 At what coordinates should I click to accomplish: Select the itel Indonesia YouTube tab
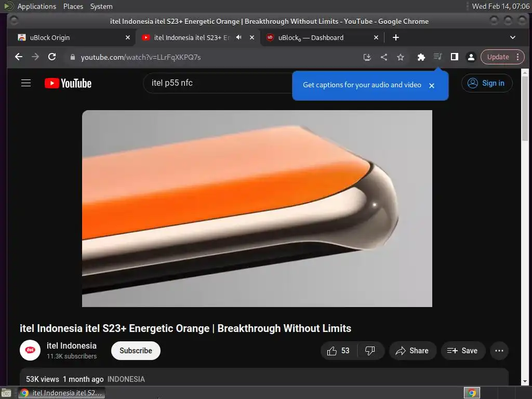[x=192, y=37]
